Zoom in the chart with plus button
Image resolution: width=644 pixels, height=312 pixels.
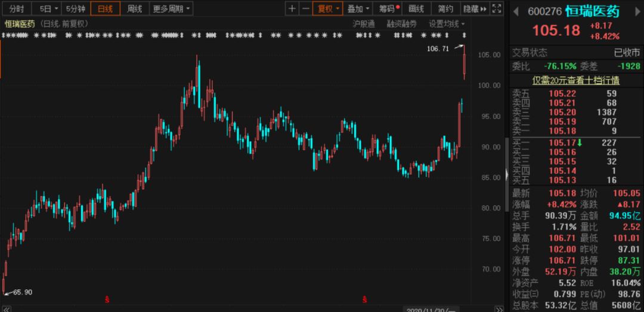292,8
